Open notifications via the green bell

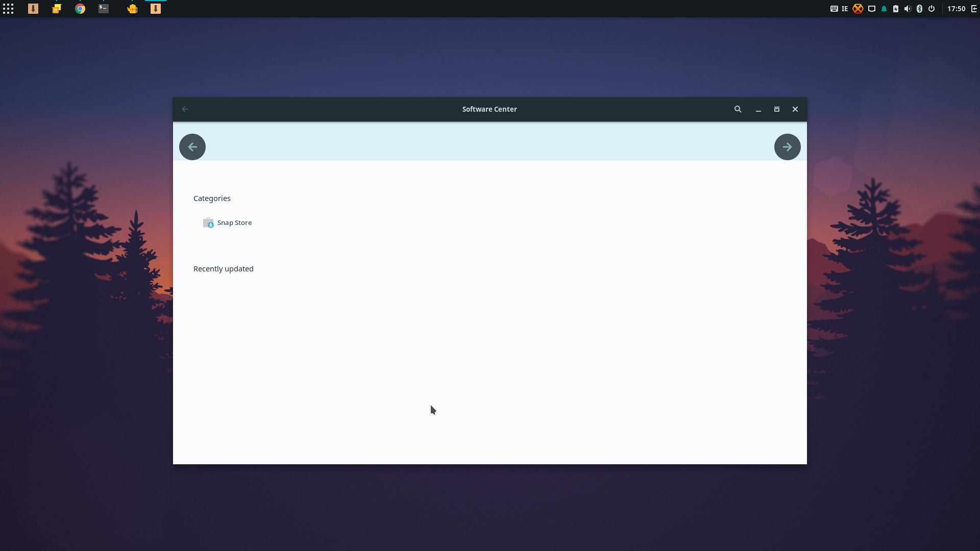click(884, 9)
